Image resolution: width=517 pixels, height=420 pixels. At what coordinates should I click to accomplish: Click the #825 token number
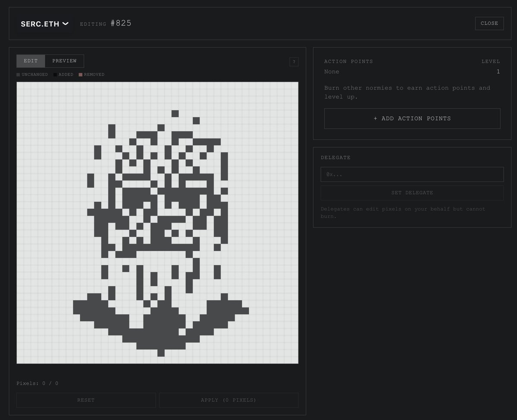pyautogui.click(x=121, y=23)
